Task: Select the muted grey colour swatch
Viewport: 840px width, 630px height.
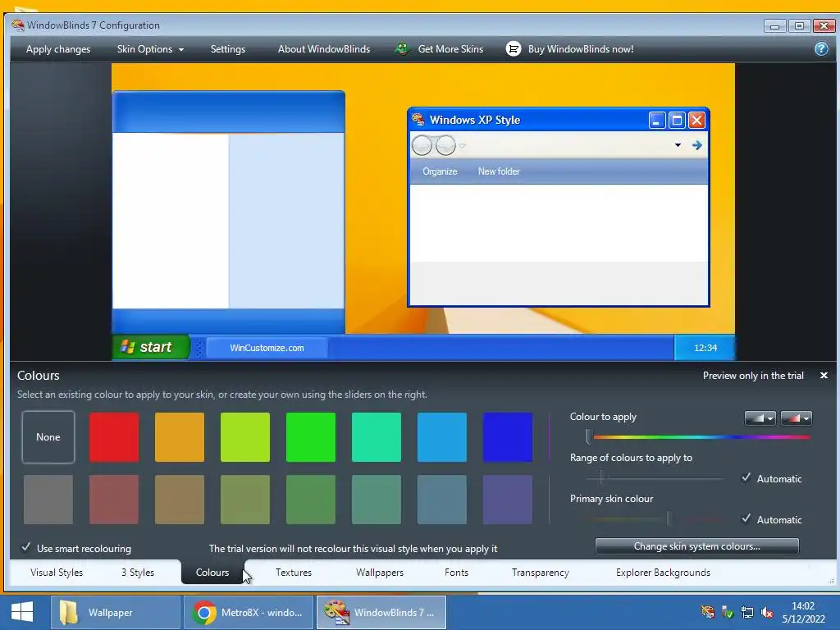Action: [x=48, y=500]
